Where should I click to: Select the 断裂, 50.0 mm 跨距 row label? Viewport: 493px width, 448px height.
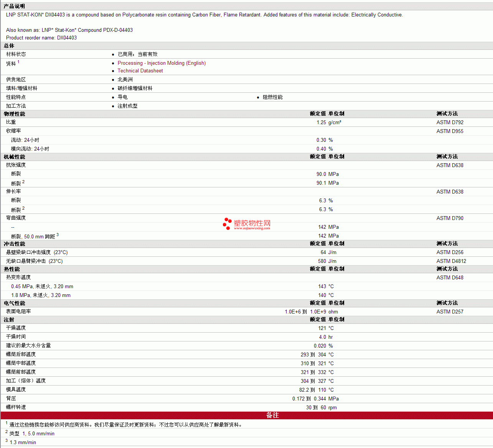(x=35, y=236)
